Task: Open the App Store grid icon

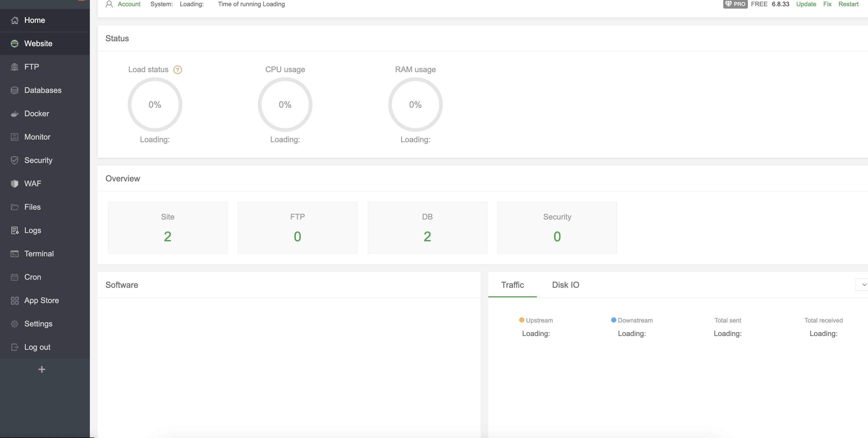Action: click(15, 300)
